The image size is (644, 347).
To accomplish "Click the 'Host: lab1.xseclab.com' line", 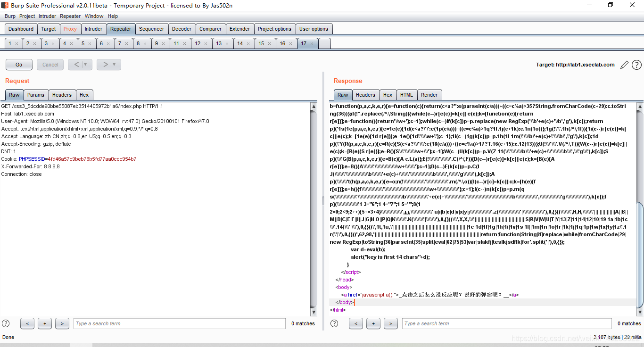I will pyautogui.click(x=27, y=114).
